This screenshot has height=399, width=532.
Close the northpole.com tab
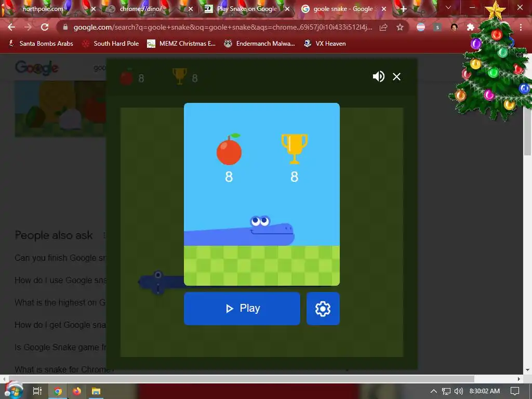[x=94, y=9]
